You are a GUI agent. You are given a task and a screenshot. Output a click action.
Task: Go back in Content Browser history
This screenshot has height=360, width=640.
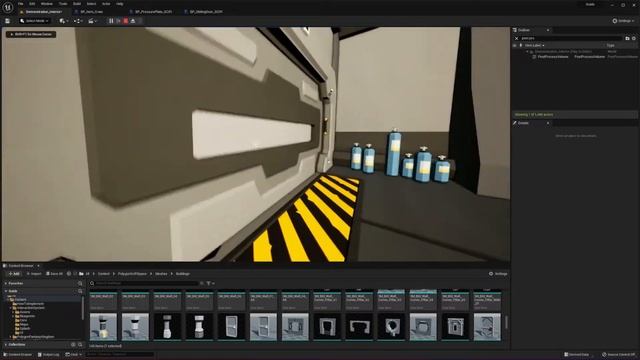(69, 274)
